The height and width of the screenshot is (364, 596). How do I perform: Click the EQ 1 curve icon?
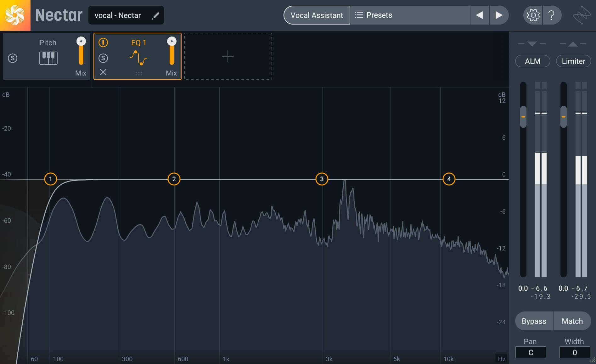click(x=138, y=58)
